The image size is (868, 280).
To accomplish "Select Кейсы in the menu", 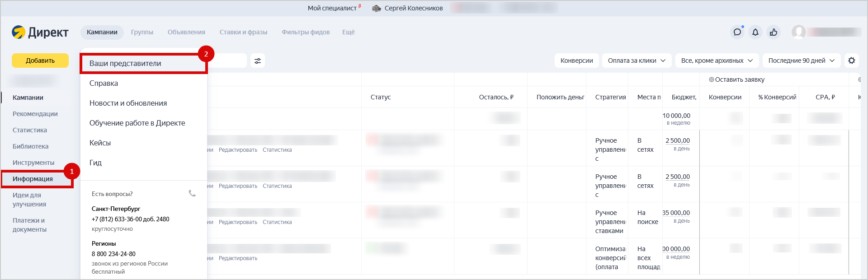I will pos(144,143).
